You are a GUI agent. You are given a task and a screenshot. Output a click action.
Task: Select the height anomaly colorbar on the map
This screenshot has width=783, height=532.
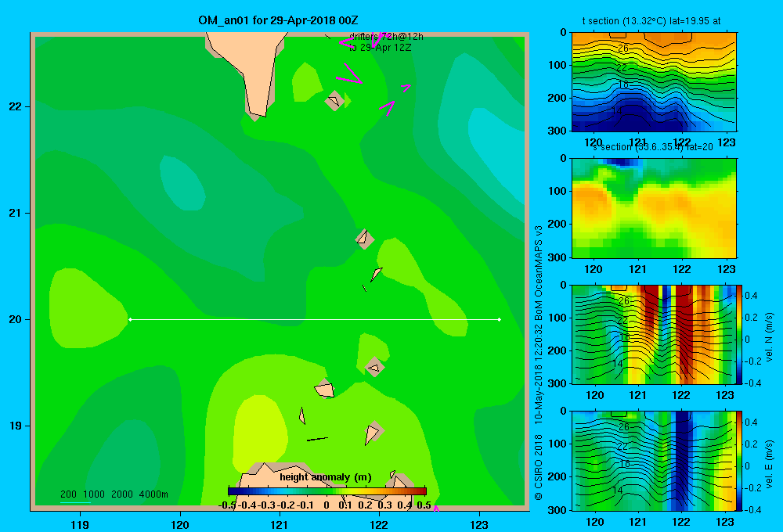(x=327, y=491)
